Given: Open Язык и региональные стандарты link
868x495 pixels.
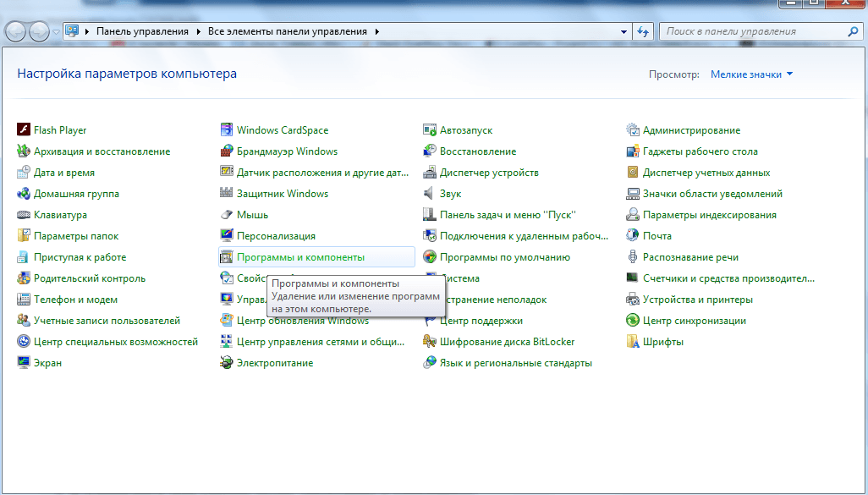Looking at the screenshot, I should click(516, 363).
